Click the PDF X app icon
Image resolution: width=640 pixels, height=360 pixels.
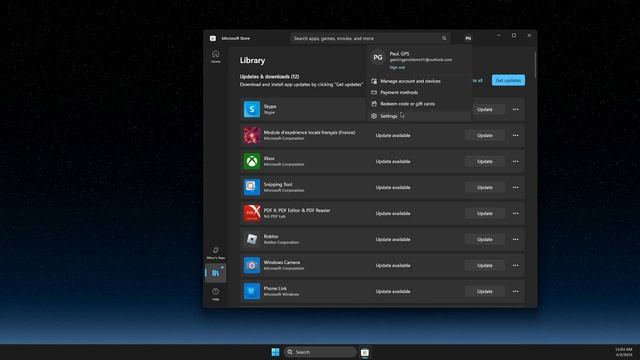(x=252, y=213)
